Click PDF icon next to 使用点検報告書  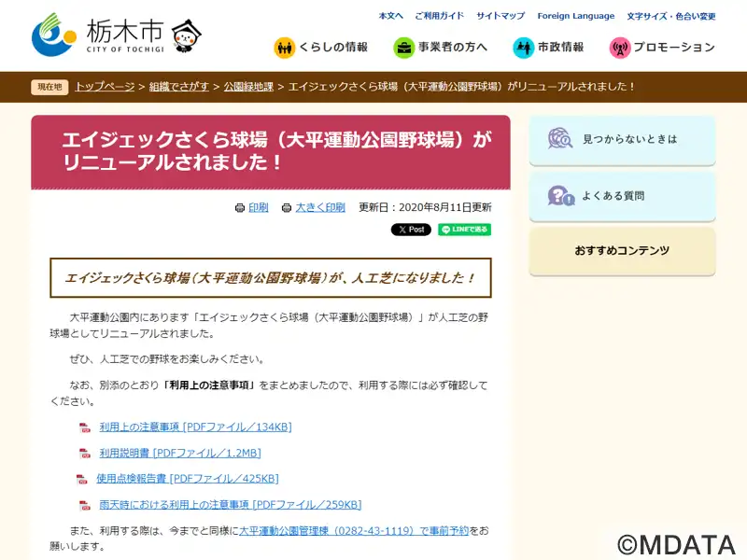[82, 479]
